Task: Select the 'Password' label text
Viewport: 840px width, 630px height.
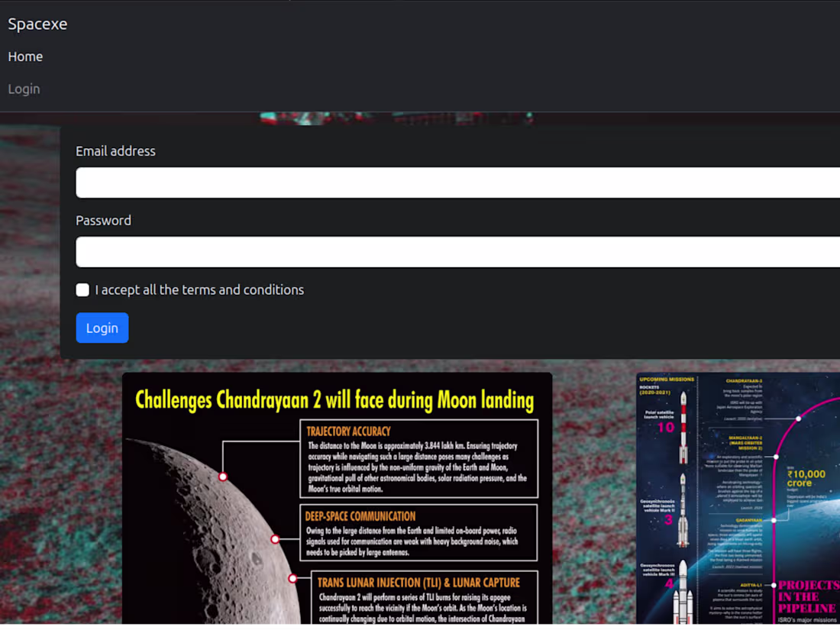Action: (x=103, y=221)
